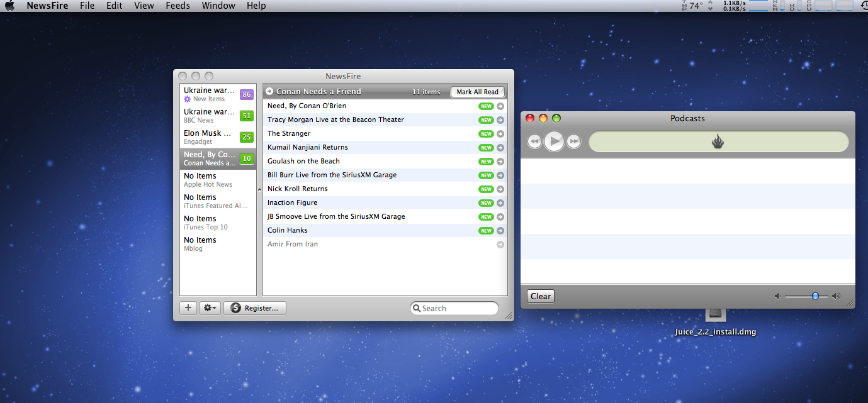
Task: Click the flame icon in Podcasts display
Action: pos(718,142)
